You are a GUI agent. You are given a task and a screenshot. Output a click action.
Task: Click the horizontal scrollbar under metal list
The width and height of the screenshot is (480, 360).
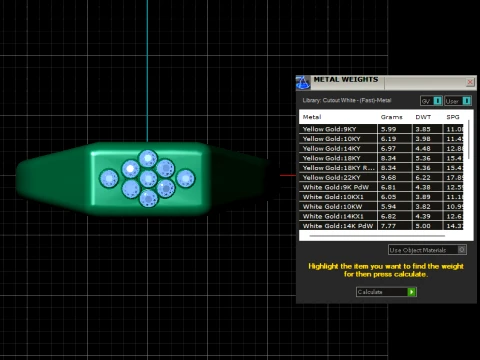pos(377,236)
